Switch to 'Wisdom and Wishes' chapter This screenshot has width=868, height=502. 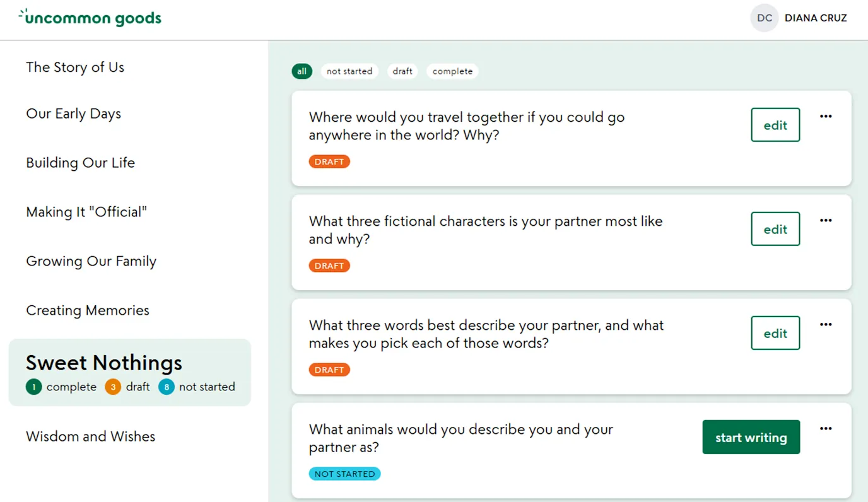coord(90,436)
